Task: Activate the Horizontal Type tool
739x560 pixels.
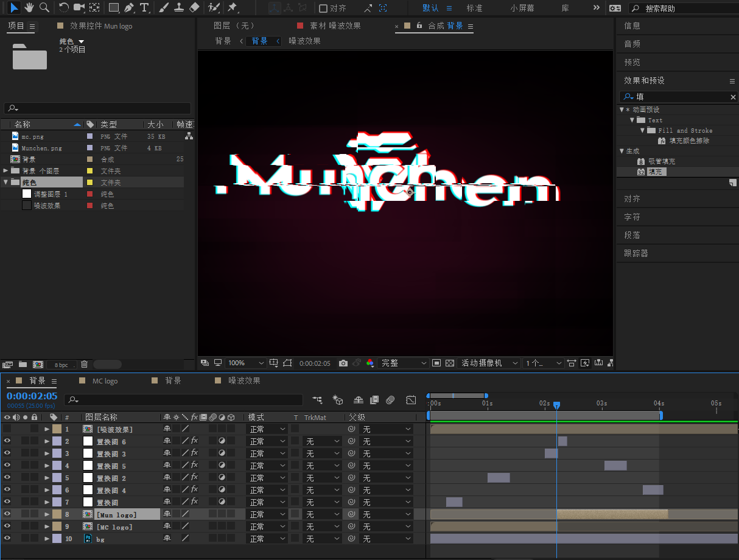Action: pyautogui.click(x=144, y=8)
